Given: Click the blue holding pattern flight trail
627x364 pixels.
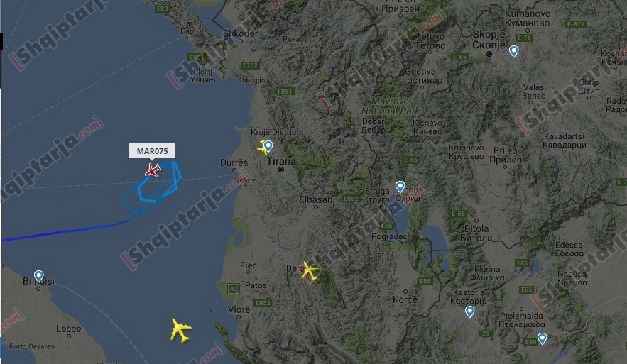Looking at the screenshot, I should pyautogui.click(x=154, y=187).
